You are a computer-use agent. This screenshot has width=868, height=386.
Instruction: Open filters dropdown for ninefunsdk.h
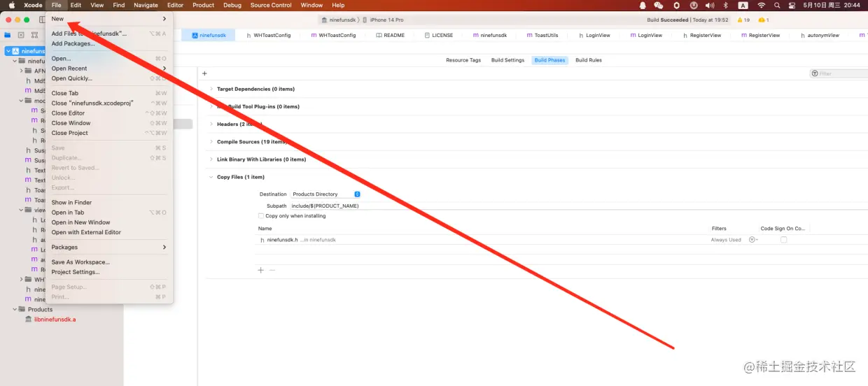pyautogui.click(x=752, y=240)
